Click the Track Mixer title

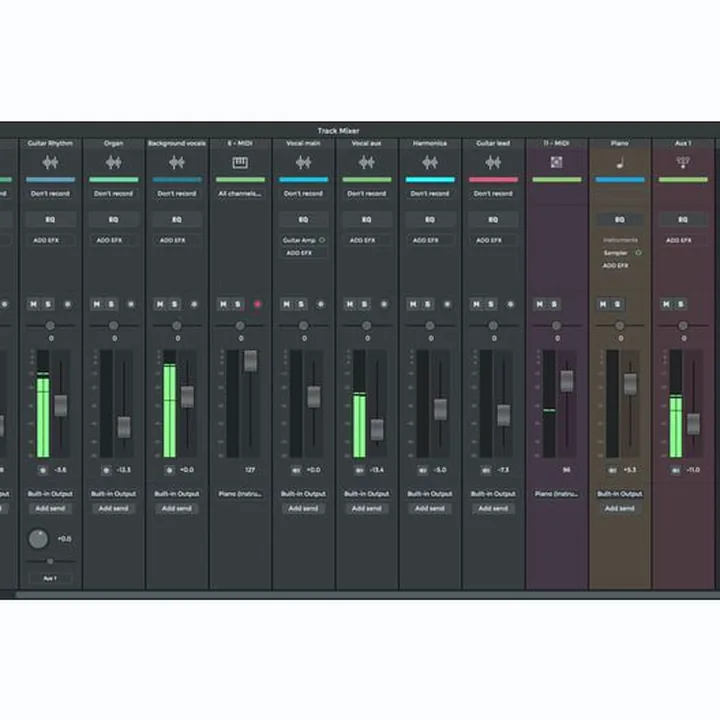click(x=338, y=131)
